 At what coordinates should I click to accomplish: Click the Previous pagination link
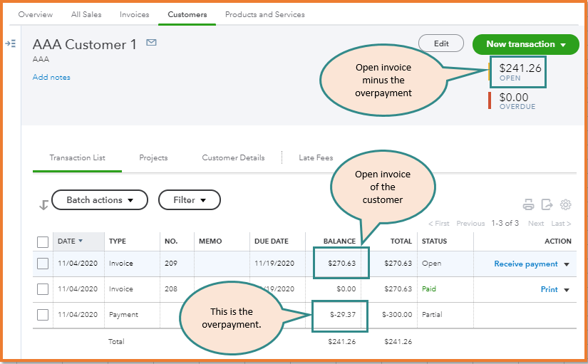point(470,224)
